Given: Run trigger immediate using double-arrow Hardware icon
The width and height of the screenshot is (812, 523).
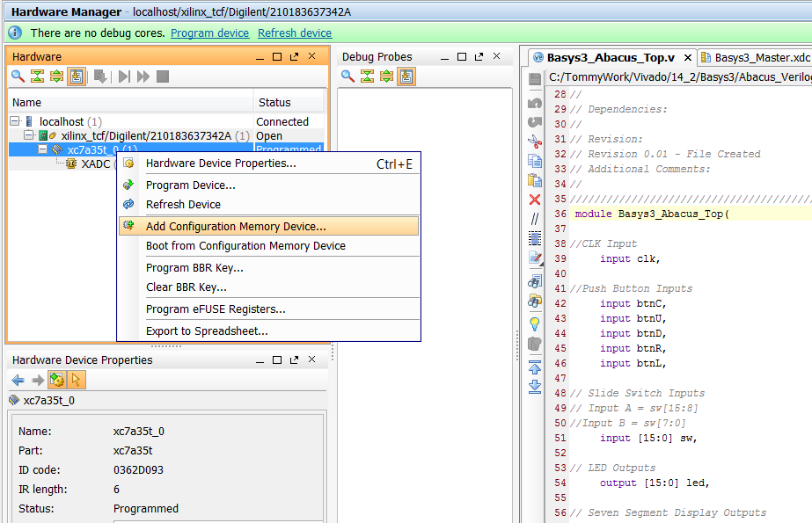Looking at the screenshot, I should coord(143,76).
